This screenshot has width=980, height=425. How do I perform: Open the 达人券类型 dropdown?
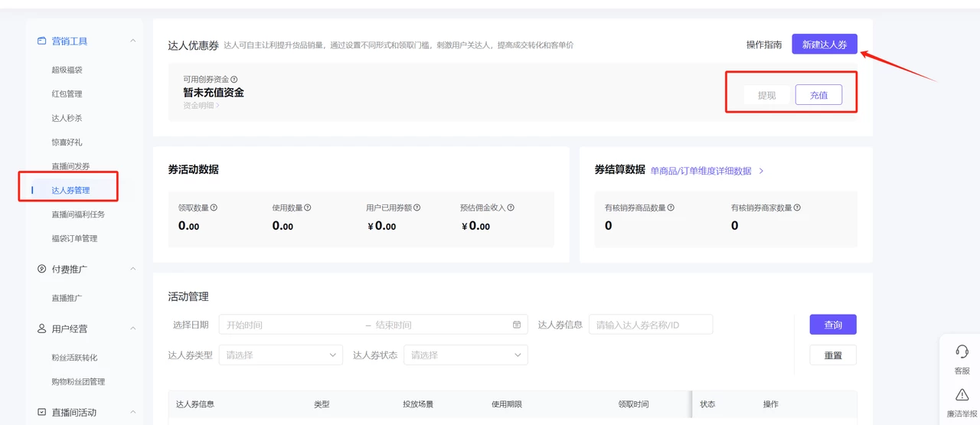(x=280, y=355)
